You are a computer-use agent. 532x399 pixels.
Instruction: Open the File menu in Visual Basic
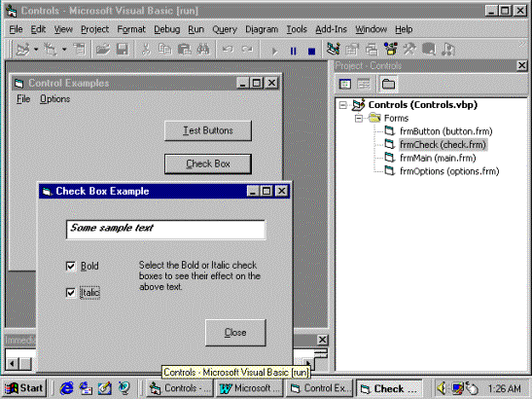[16, 29]
